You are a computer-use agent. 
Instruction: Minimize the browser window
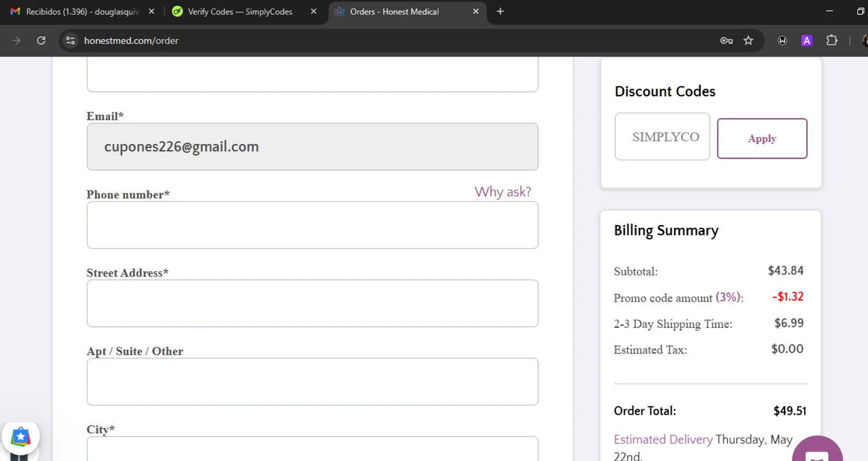(829, 12)
